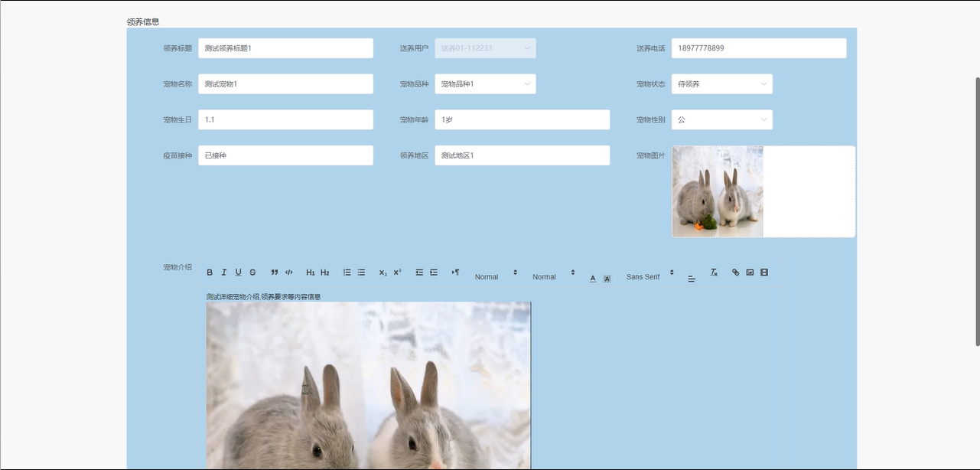Open the Normal dropdown beside the text direction icon

click(496, 276)
